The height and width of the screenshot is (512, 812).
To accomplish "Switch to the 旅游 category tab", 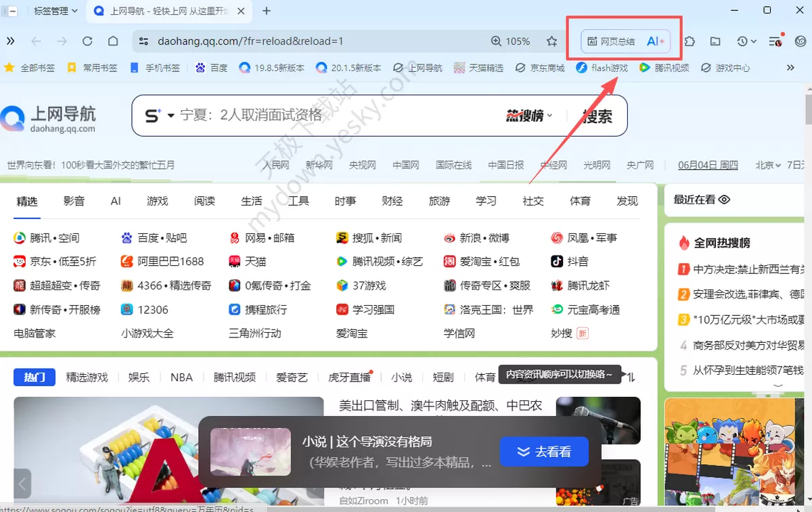I will (439, 201).
